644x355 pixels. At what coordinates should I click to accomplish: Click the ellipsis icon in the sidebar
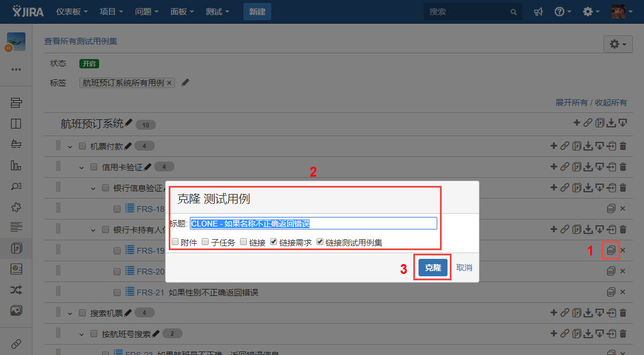16,69
